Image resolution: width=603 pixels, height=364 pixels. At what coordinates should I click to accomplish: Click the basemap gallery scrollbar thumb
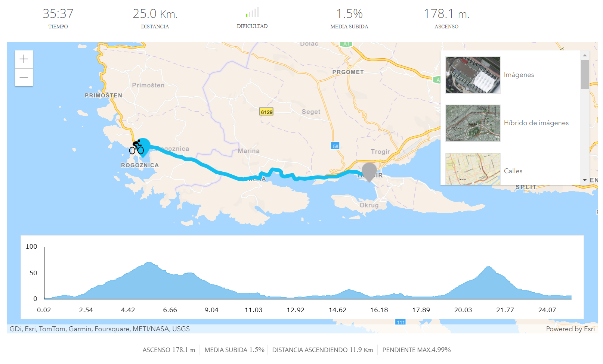pyautogui.click(x=585, y=74)
